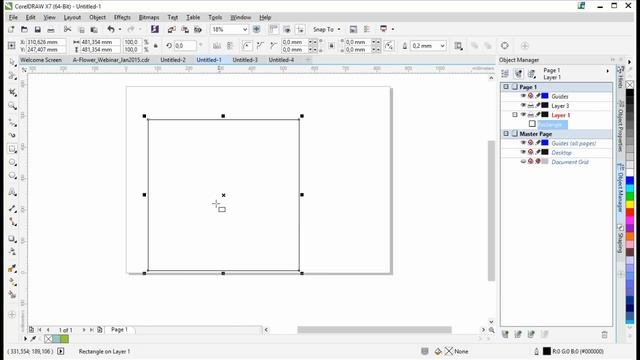Open the application launcher dropdown arrow
640x360 pixels.
(x=393, y=29)
